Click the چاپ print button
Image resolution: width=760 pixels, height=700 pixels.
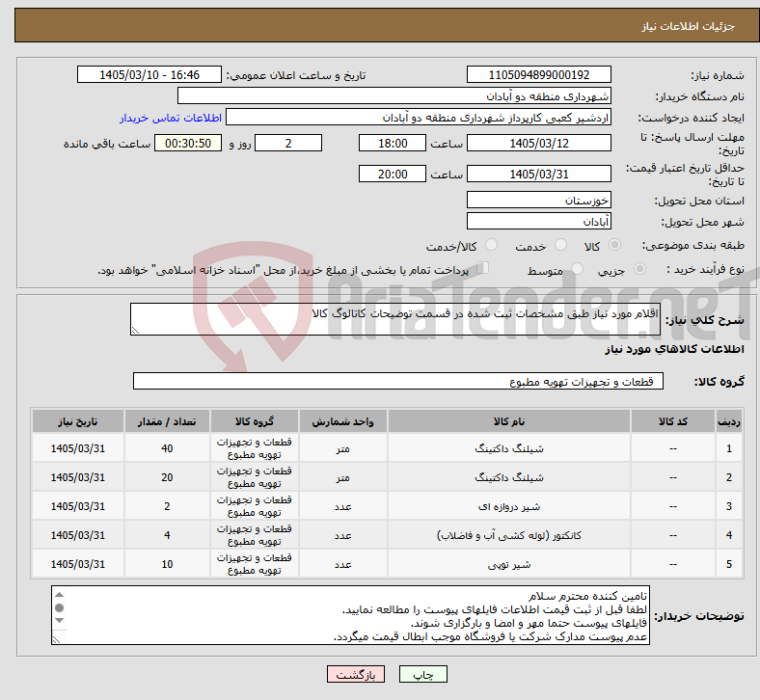pyautogui.click(x=422, y=674)
